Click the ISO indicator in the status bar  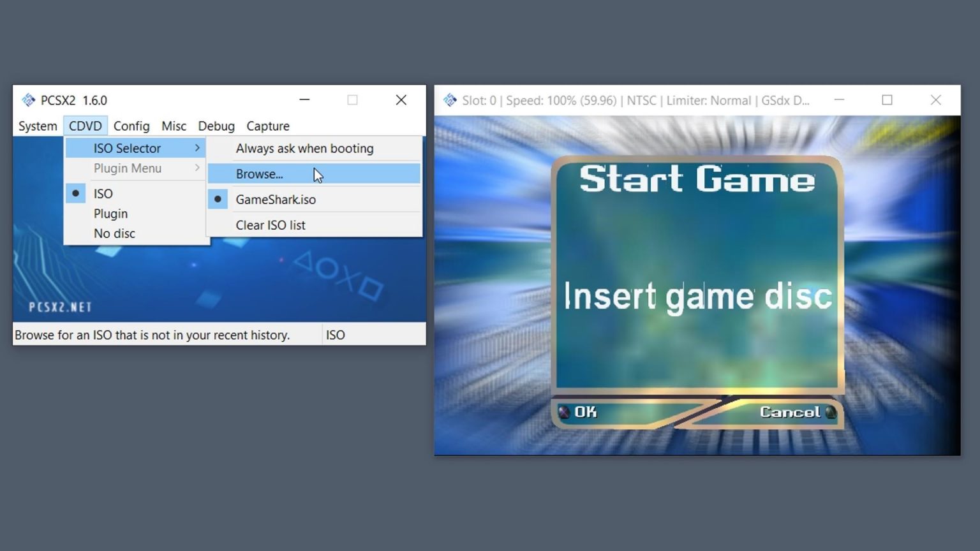pos(336,334)
